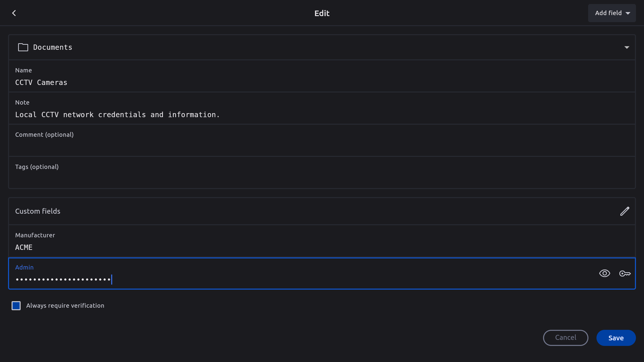Viewport: 644px width, 362px height.
Task: Click the Custom fields header
Action: [x=38, y=211]
